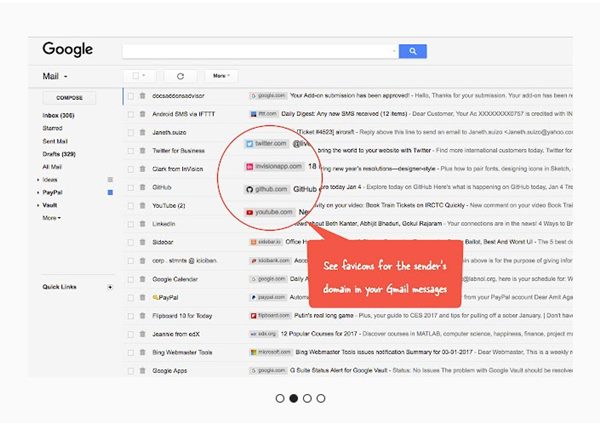Open the Flipboard 10 for Today email
This screenshot has width=600, height=423.
348,316
